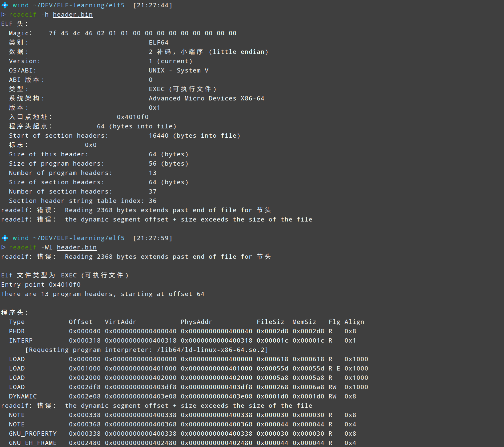Click underlined header.bin in the readelf -Wl command
This screenshot has height=447, width=504.
pos(77,247)
